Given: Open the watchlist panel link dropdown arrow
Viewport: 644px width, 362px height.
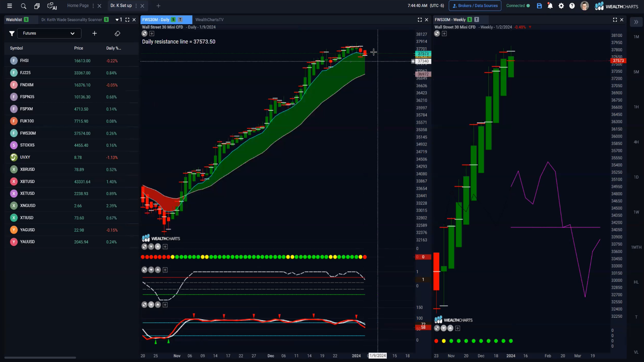Looking at the screenshot, I should [117, 20].
